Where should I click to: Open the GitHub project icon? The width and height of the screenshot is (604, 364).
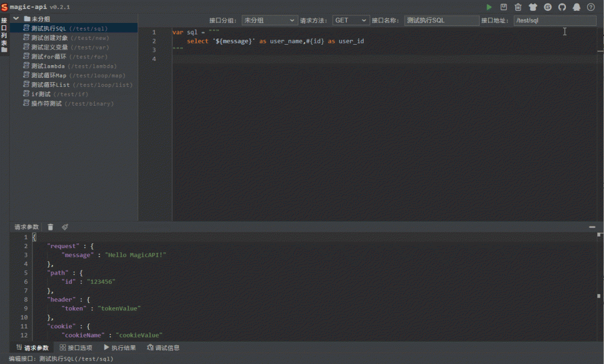562,7
